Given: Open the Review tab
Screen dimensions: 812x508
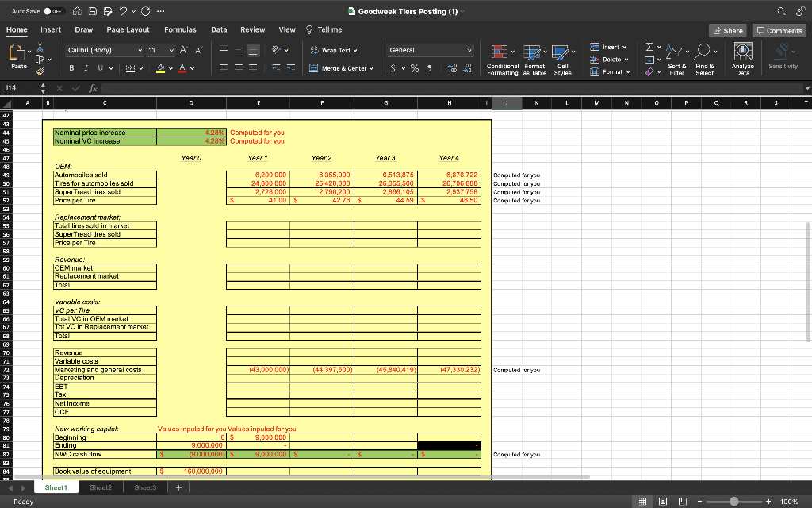Looking at the screenshot, I should [253, 29].
